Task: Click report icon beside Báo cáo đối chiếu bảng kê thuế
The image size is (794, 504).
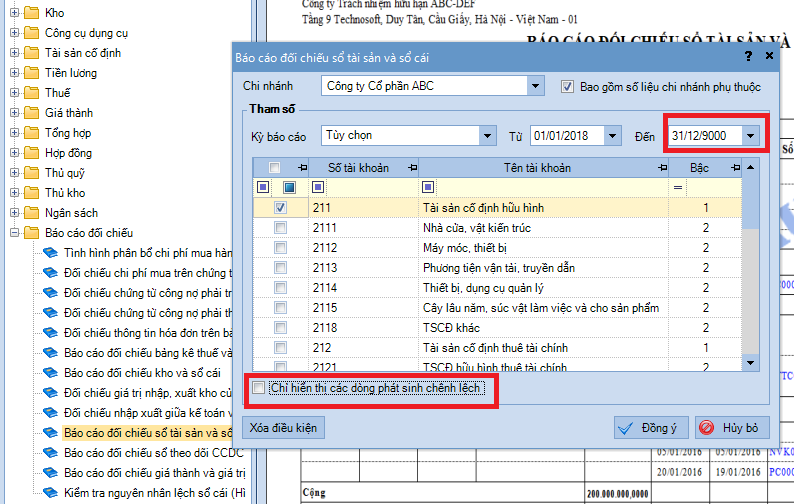Action: coord(50,353)
